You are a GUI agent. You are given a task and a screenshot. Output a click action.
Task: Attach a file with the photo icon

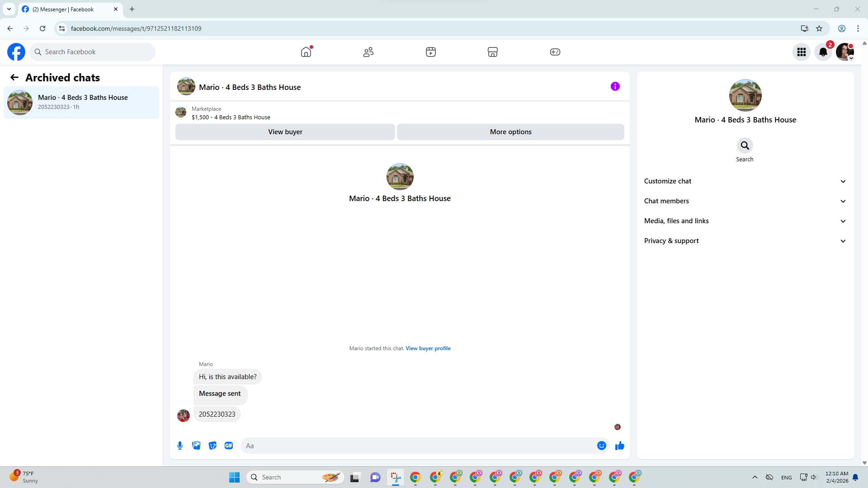(196, 446)
